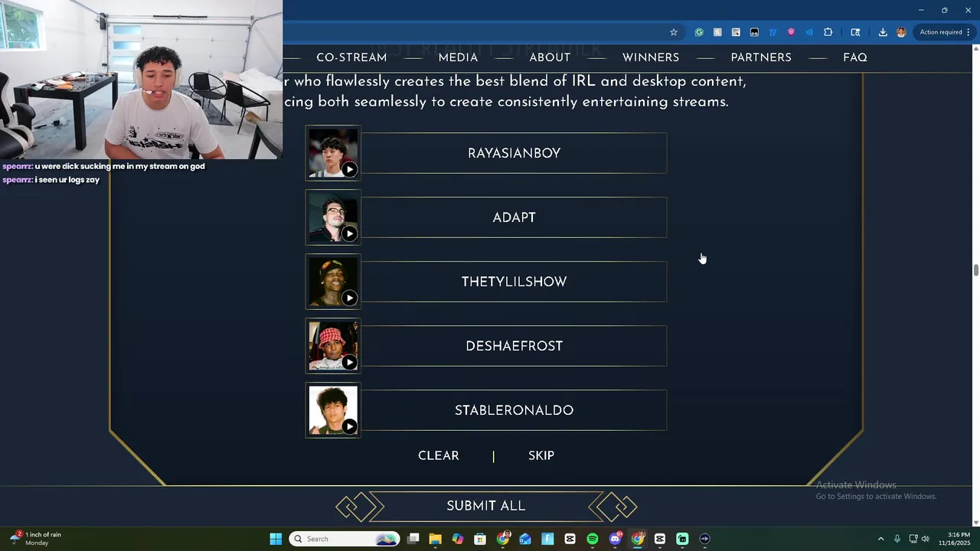Play the RAYASIANBOY clip
980x551 pixels.
[x=349, y=169]
